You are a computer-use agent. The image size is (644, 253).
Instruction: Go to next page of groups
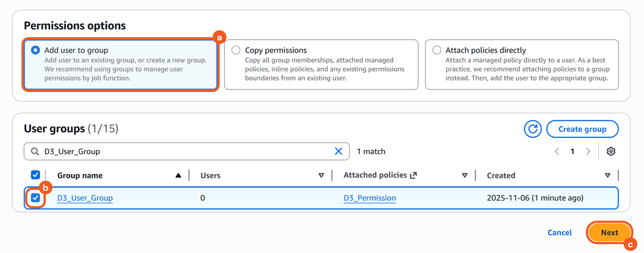click(588, 152)
